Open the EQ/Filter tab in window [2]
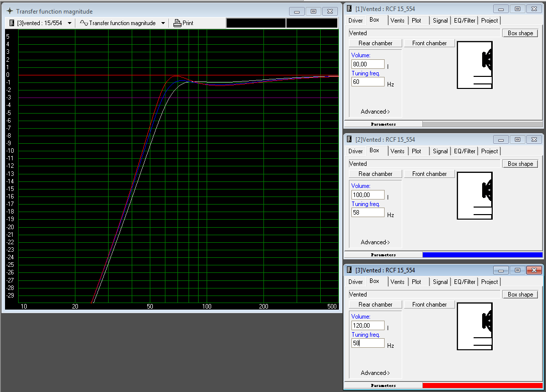The height and width of the screenshot is (392, 546). [465, 151]
